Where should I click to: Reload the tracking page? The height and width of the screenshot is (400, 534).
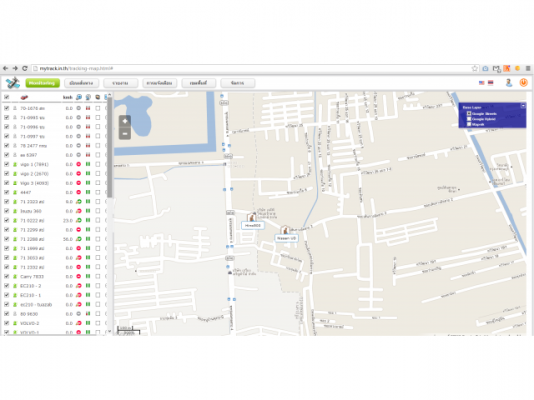(x=25, y=68)
